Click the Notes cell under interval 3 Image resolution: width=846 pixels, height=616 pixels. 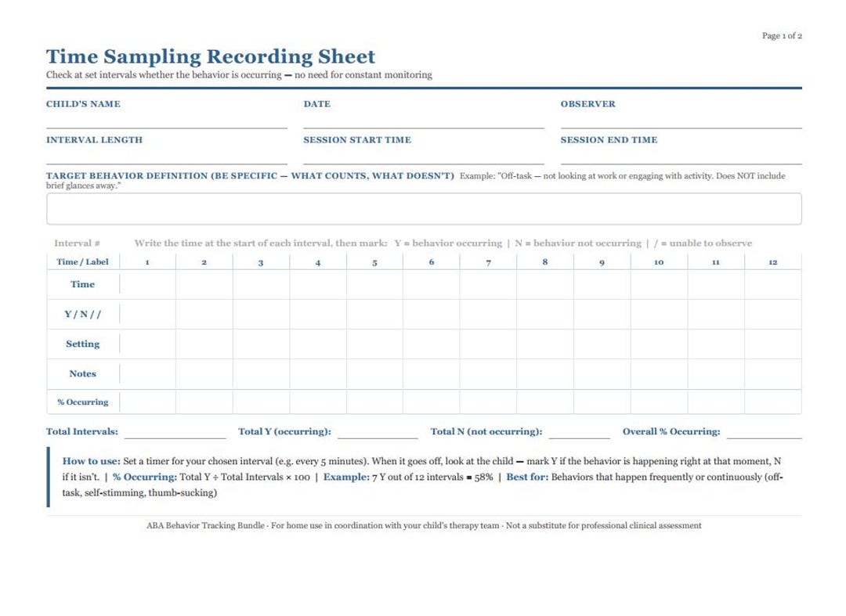point(261,373)
